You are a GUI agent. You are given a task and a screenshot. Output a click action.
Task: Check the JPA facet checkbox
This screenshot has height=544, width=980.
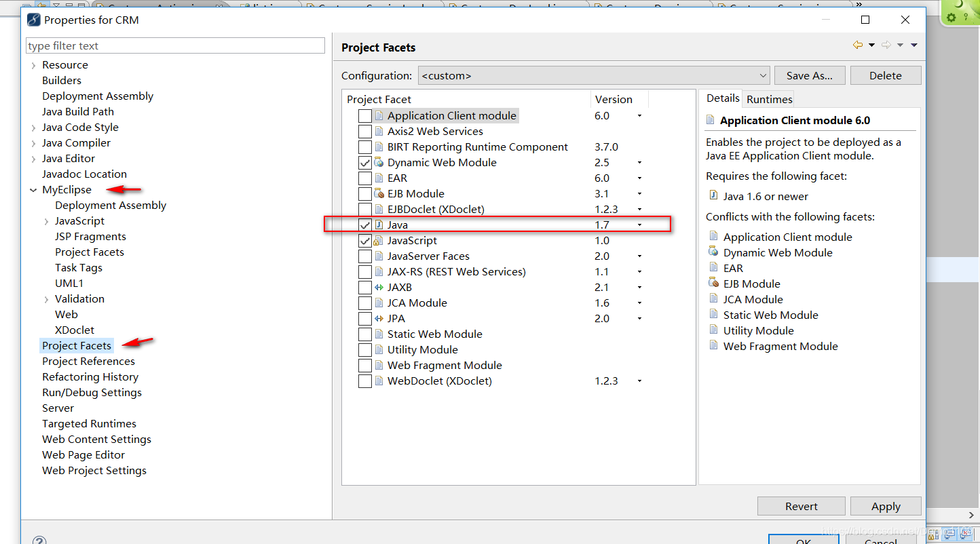pyautogui.click(x=365, y=319)
